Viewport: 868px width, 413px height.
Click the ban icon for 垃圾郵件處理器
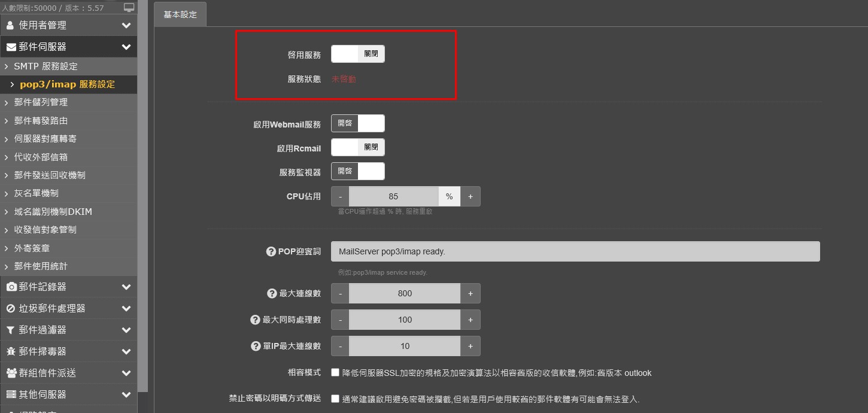11,308
